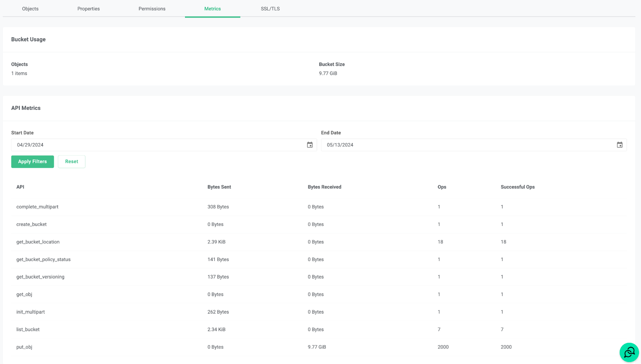Switch to the SSL/TLS tab
Image resolution: width=641 pixels, height=364 pixels.
pyautogui.click(x=270, y=8)
